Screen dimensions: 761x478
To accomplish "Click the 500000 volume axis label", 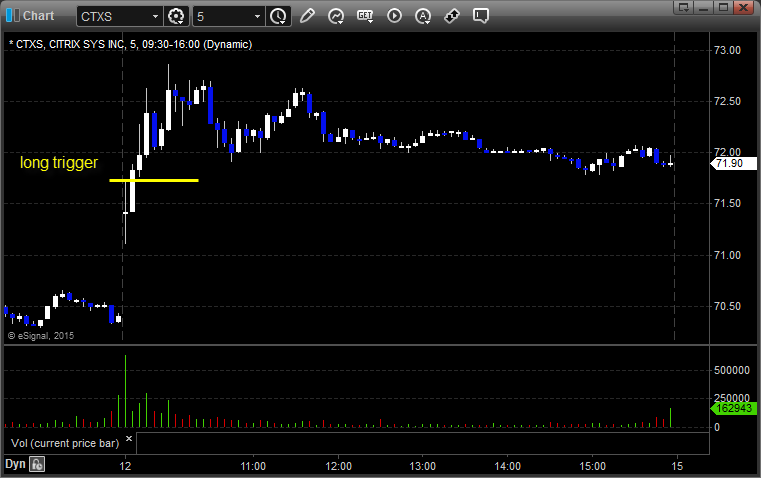I will point(732,370).
